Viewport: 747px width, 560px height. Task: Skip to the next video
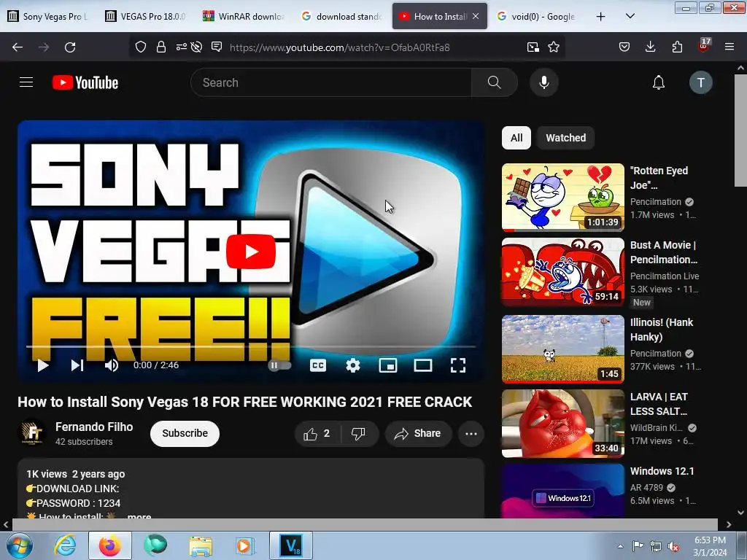pos(77,365)
